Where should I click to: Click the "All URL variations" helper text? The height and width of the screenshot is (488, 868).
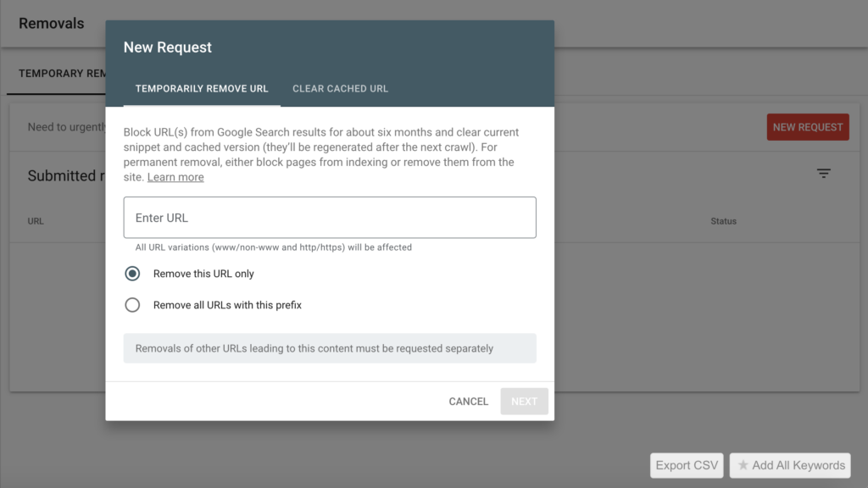click(x=274, y=247)
